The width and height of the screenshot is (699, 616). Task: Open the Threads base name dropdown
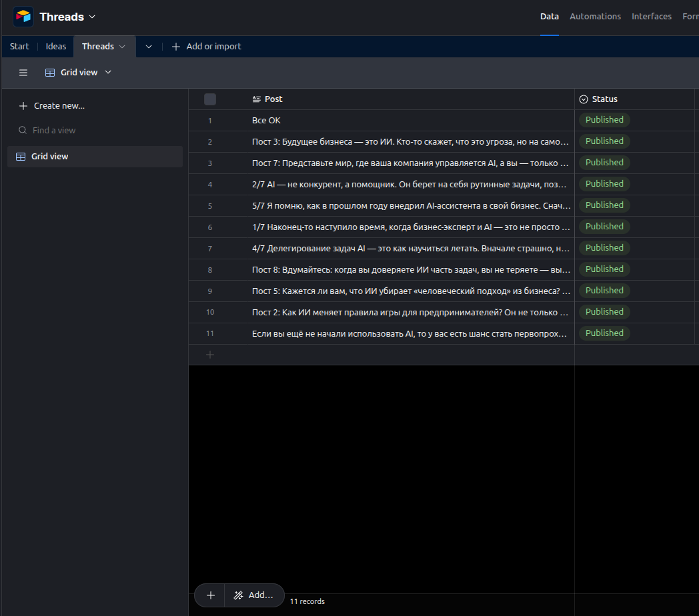(68, 17)
